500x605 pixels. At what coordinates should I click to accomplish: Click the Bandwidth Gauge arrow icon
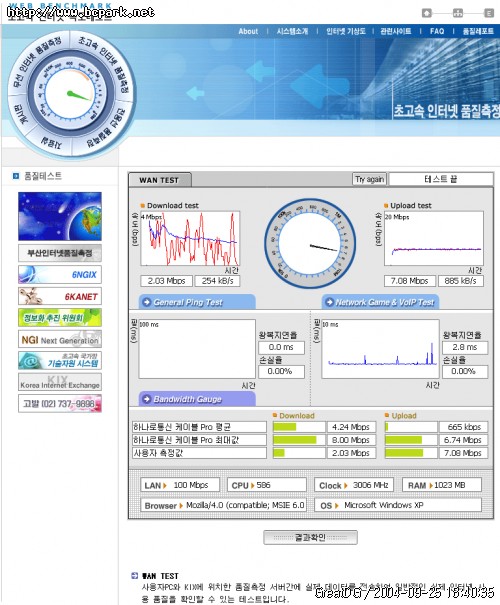coord(147,399)
